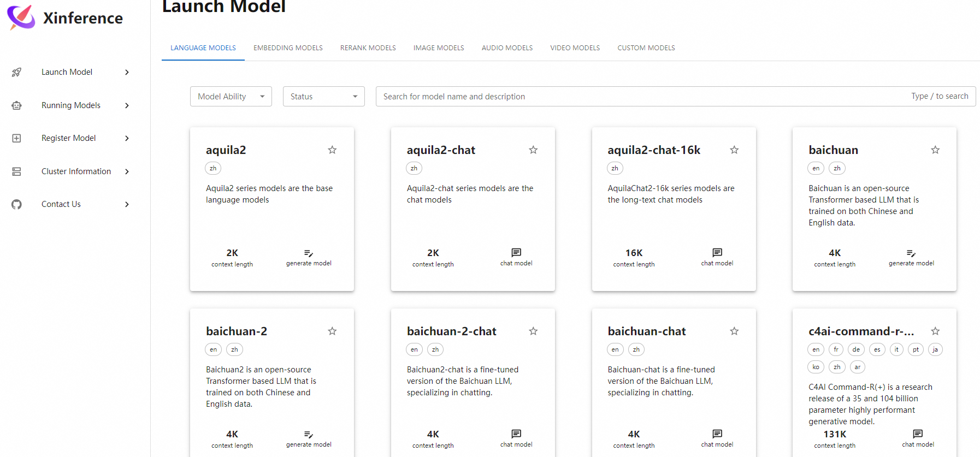Favorite the baichuan-chat model
980x457 pixels.
click(734, 331)
